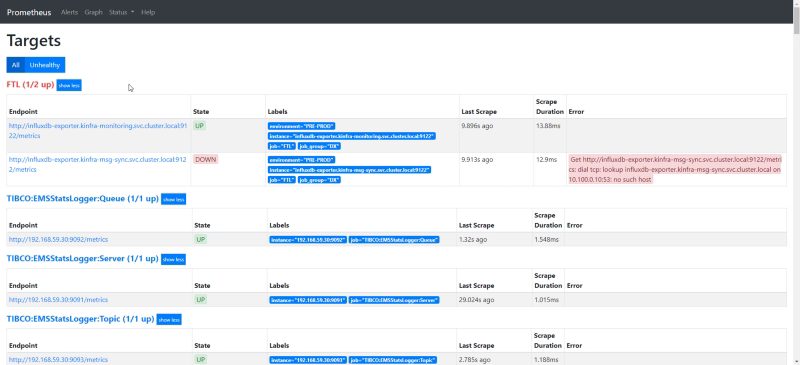This screenshot has height=365, width=800.
Task: Click instance label of kinfra-msg-sync row
Action: tap(349, 170)
